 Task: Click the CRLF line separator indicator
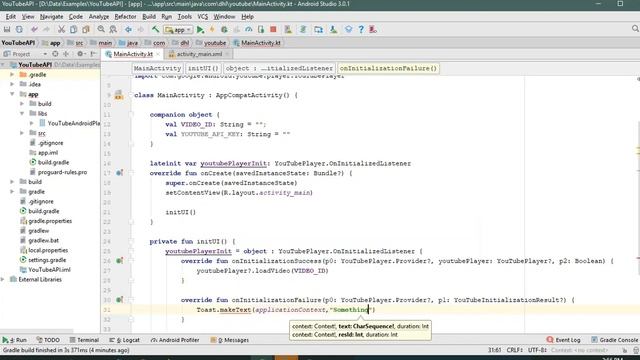point(515,350)
